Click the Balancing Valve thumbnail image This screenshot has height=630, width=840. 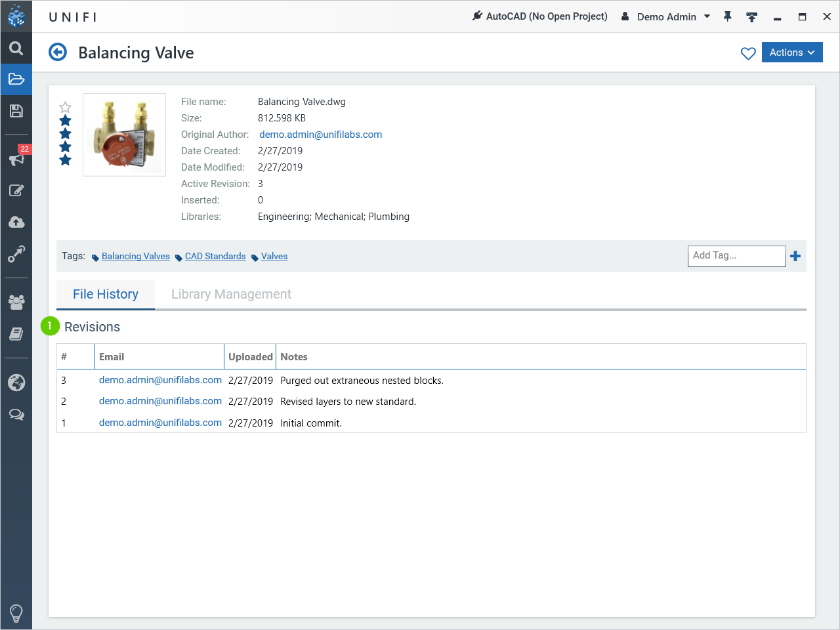(x=124, y=135)
